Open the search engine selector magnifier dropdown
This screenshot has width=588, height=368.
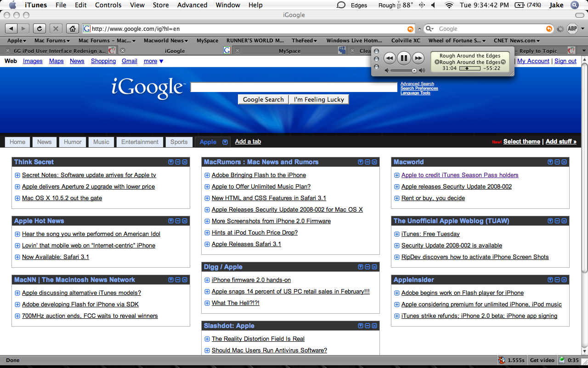tap(430, 29)
